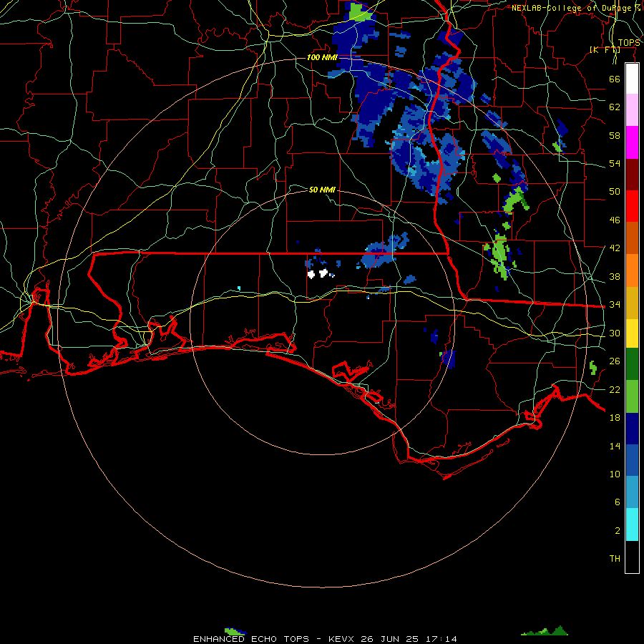Click the 46 legend value
Viewport: 644px width, 644px height.
point(615,220)
